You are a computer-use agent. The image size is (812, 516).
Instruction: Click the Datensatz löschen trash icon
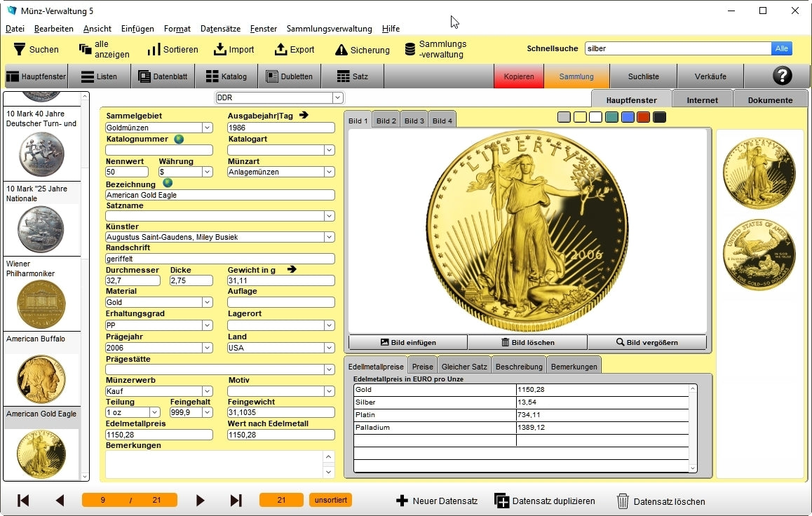(x=623, y=501)
